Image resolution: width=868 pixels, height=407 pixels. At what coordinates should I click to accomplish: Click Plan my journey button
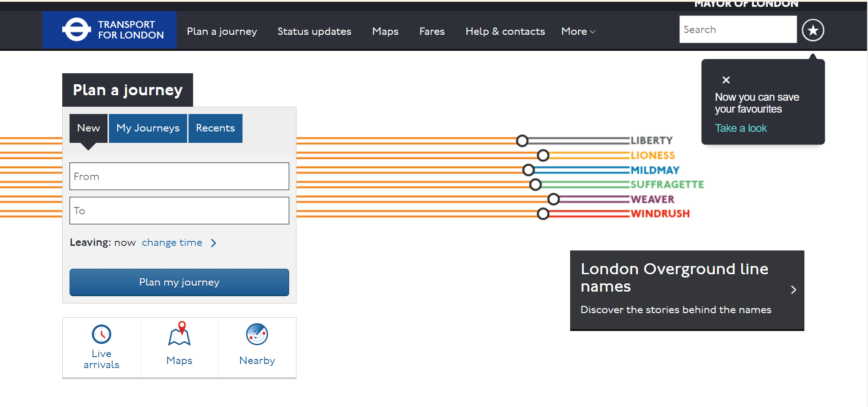[179, 282]
